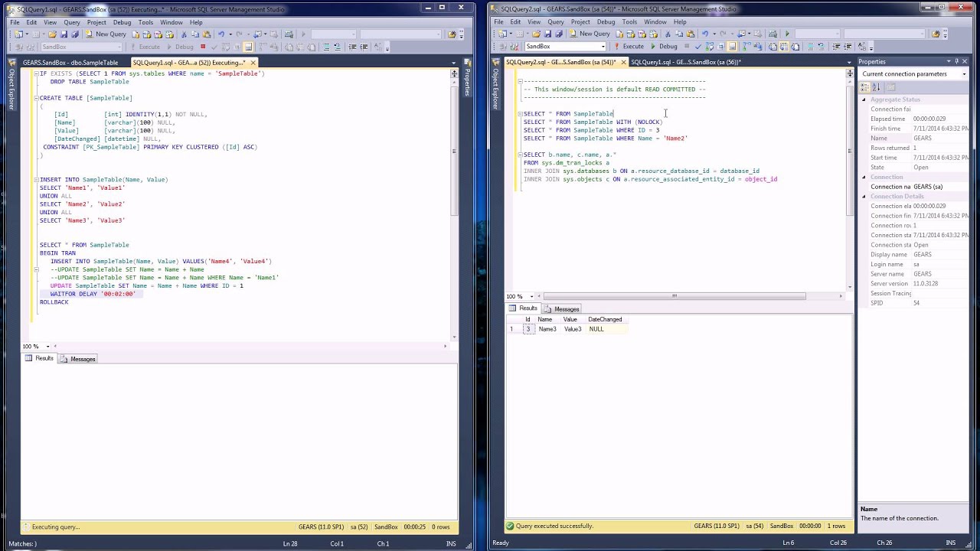Click the Value3 cell in the results grid

pyautogui.click(x=573, y=329)
